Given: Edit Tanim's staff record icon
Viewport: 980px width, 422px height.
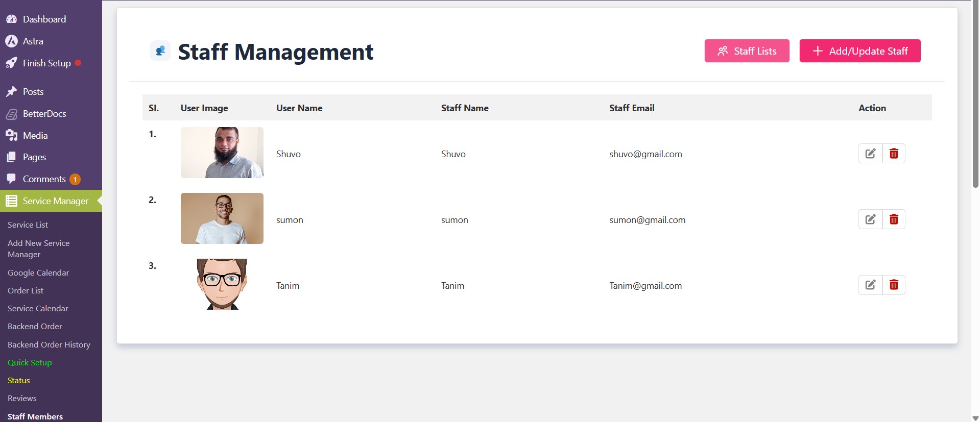Looking at the screenshot, I should pos(870,285).
